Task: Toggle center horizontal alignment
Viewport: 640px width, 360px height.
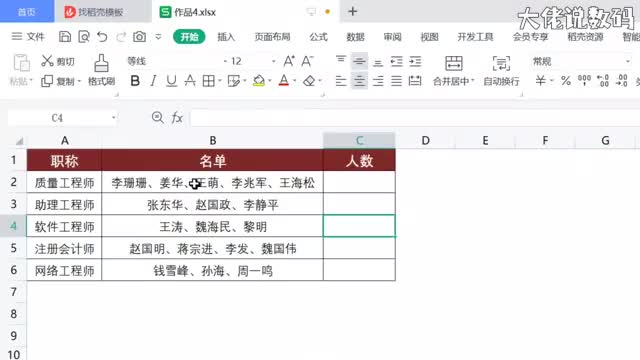Action: pyautogui.click(x=359, y=81)
